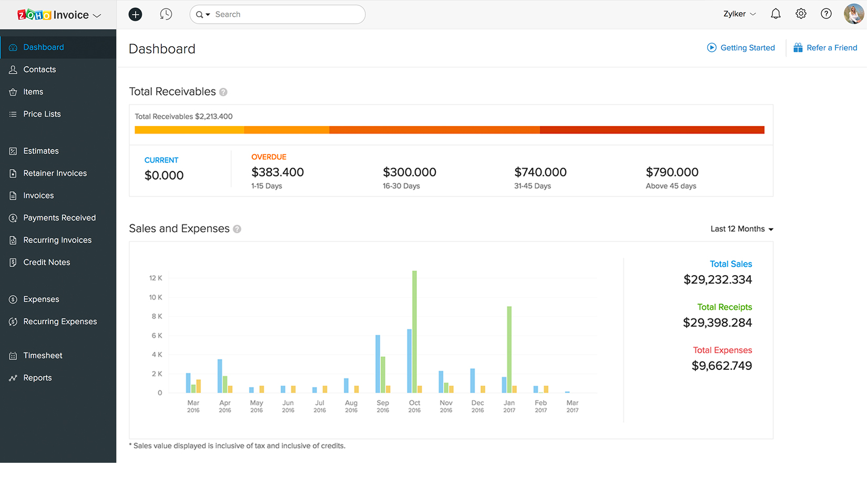Click the Recurring Expenses icon
Image resolution: width=868 pixels, height=488 pixels.
(13, 321)
